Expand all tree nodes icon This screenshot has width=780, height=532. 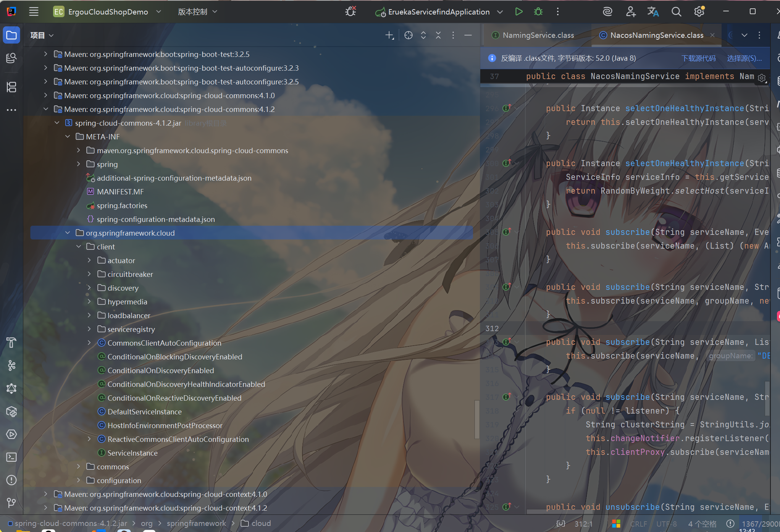423,35
